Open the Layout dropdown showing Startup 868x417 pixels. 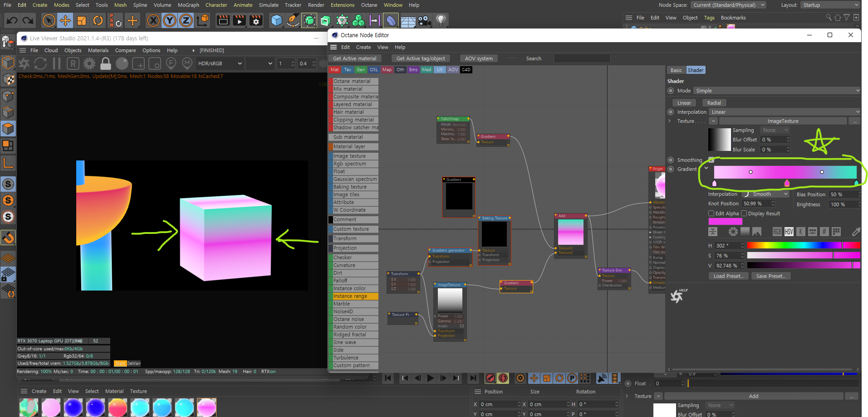point(830,5)
